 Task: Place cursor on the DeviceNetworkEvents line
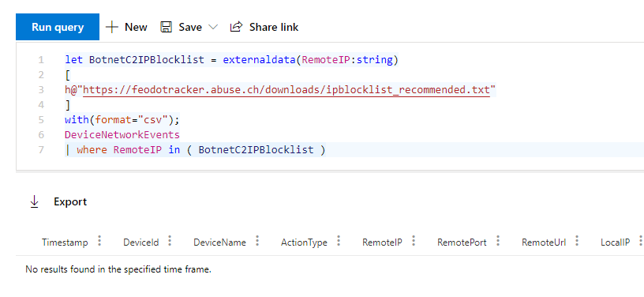pyautogui.click(x=122, y=135)
